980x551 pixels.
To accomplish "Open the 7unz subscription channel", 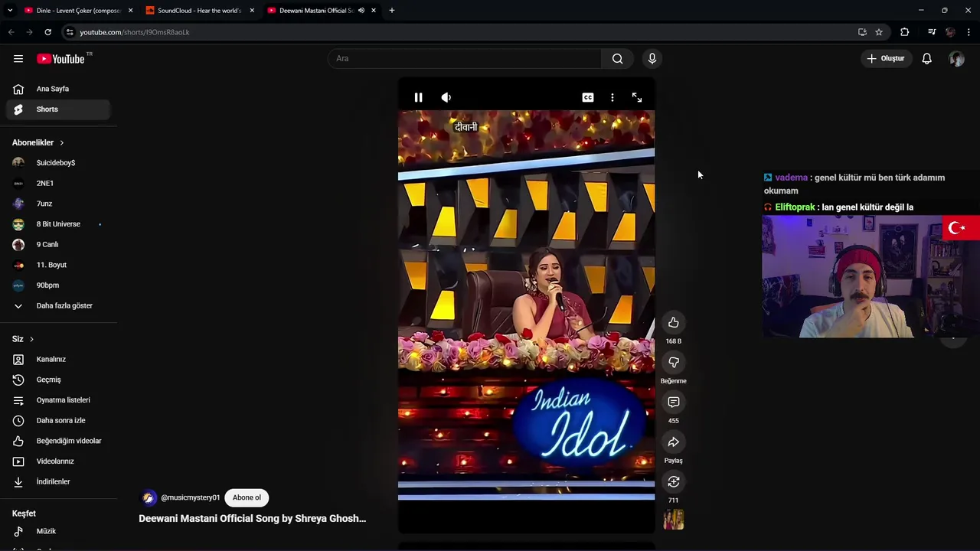I will coord(59,204).
